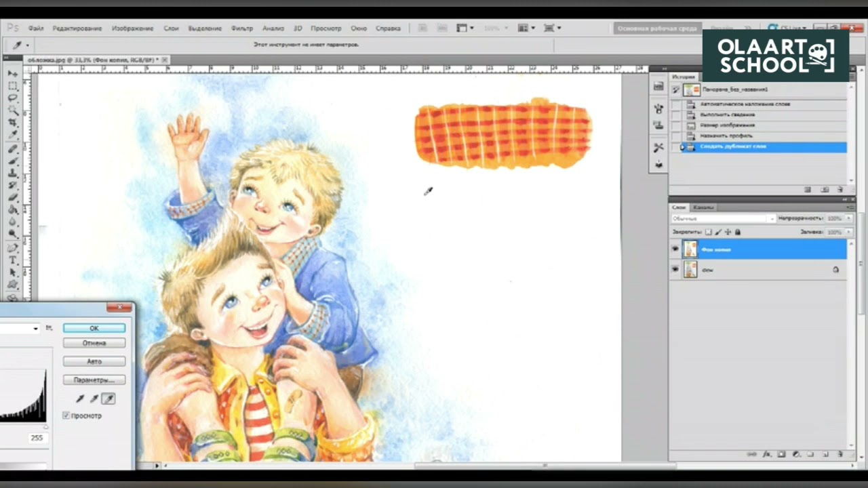This screenshot has width=868, height=488.
Task: Pick the black point eyedropper in Levels dialog
Action: tap(80, 399)
